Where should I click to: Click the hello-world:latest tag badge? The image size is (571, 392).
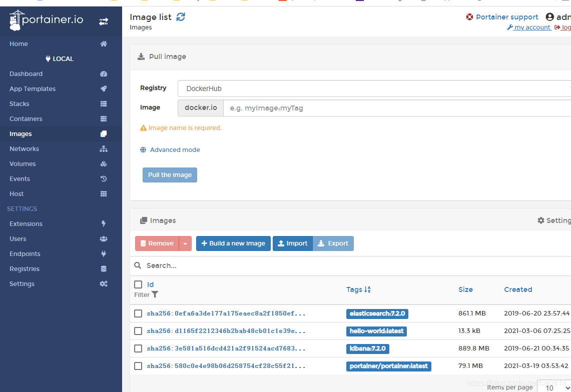(376, 331)
